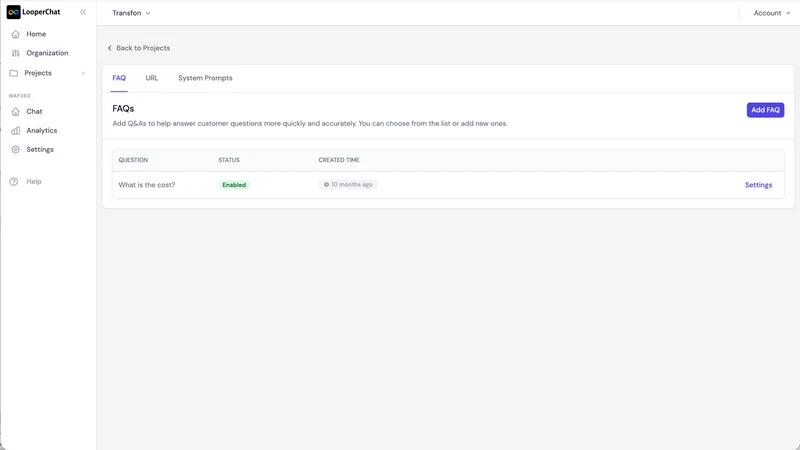Click the Settings gear icon in sidebar
The image size is (800, 450).
pyautogui.click(x=16, y=149)
